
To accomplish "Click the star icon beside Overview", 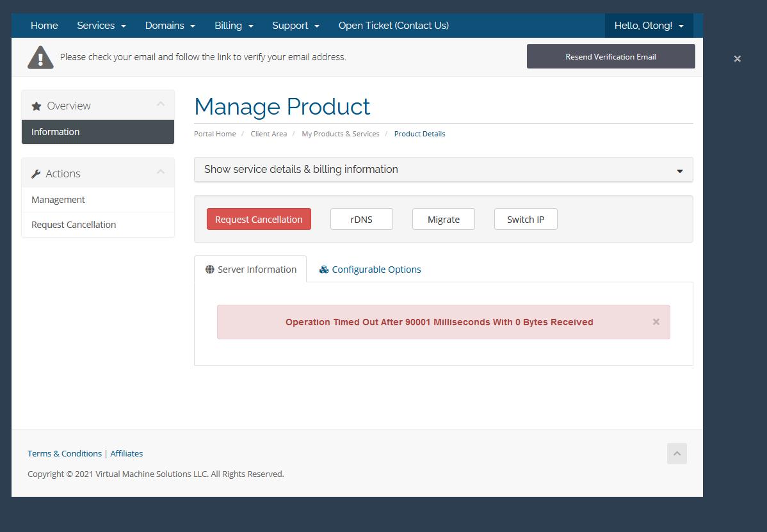I will (36, 106).
